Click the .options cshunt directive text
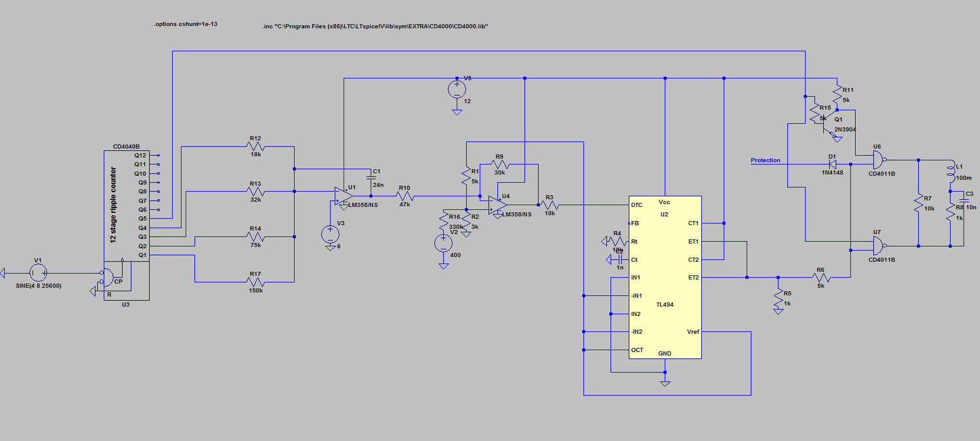980x441 pixels. point(186,24)
